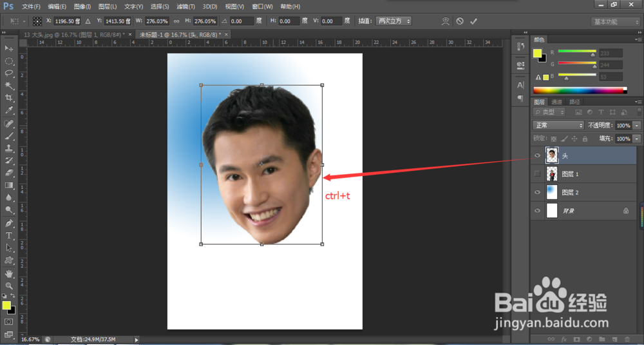Select the Path Selection tool
This screenshot has height=345, width=644.
(8, 248)
